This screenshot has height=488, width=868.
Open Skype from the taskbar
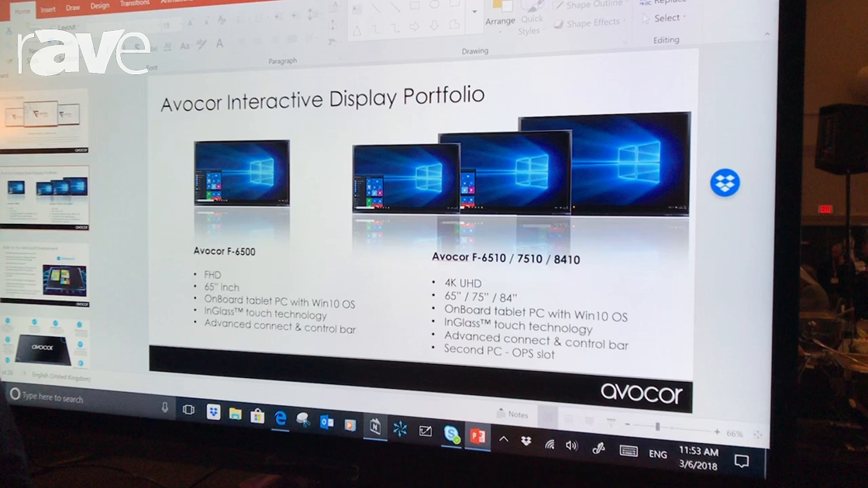(452, 434)
